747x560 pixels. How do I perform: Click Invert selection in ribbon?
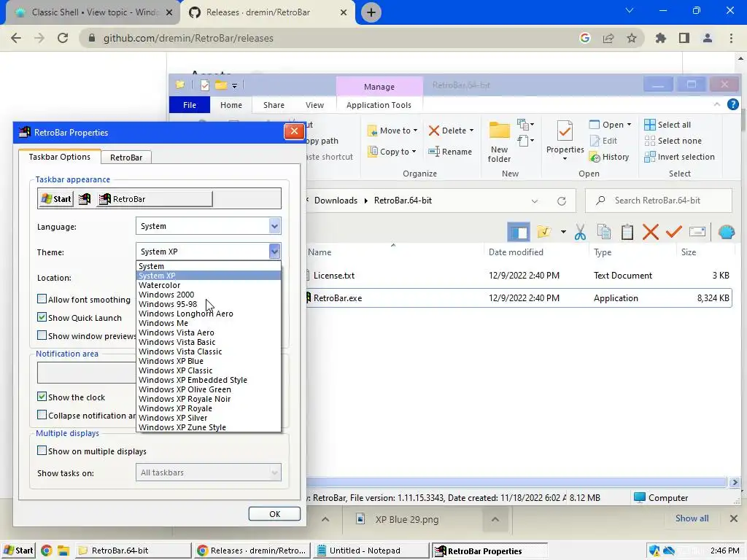coord(680,157)
